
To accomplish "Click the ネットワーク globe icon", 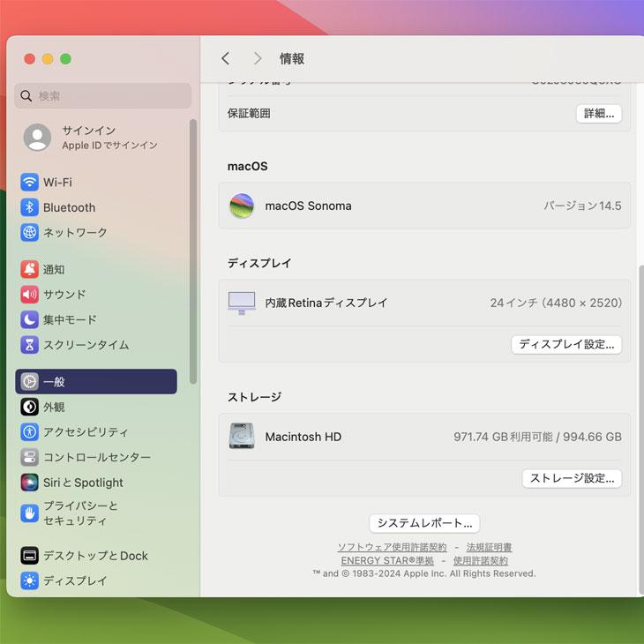I will [30, 233].
